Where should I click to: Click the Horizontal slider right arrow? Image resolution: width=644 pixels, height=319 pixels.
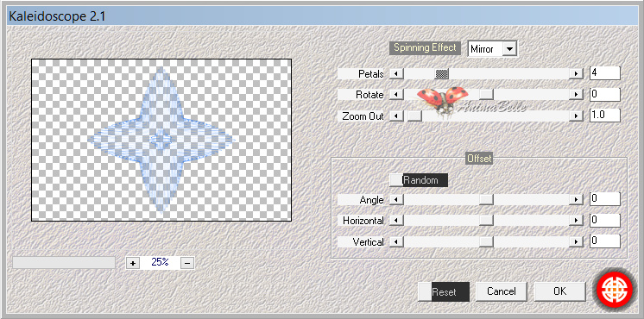(576, 221)
